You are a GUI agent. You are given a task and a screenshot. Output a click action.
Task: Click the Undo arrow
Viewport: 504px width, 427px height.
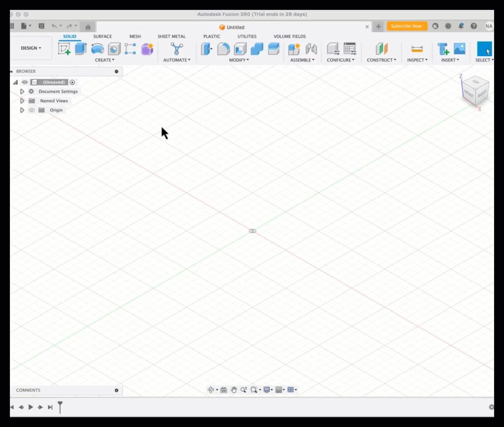pos(54,26)
